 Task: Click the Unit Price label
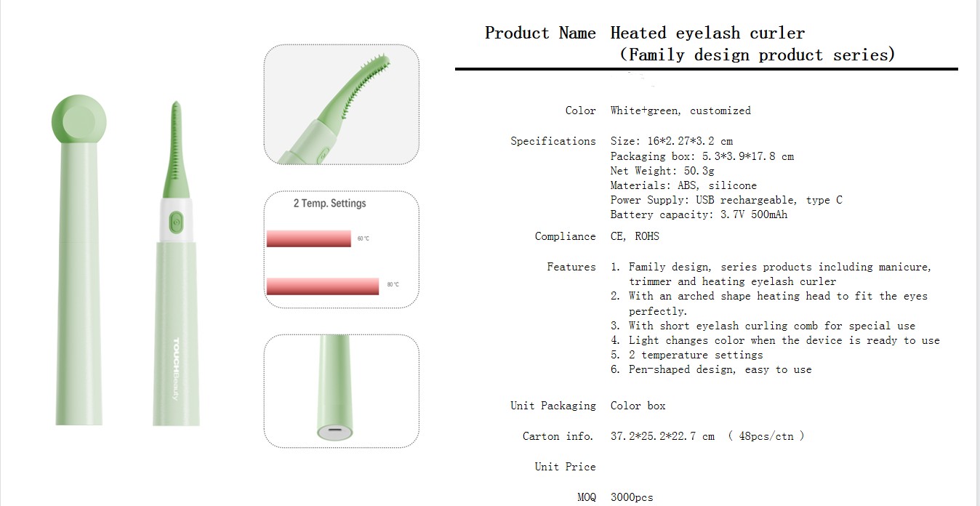coord(565,467)
